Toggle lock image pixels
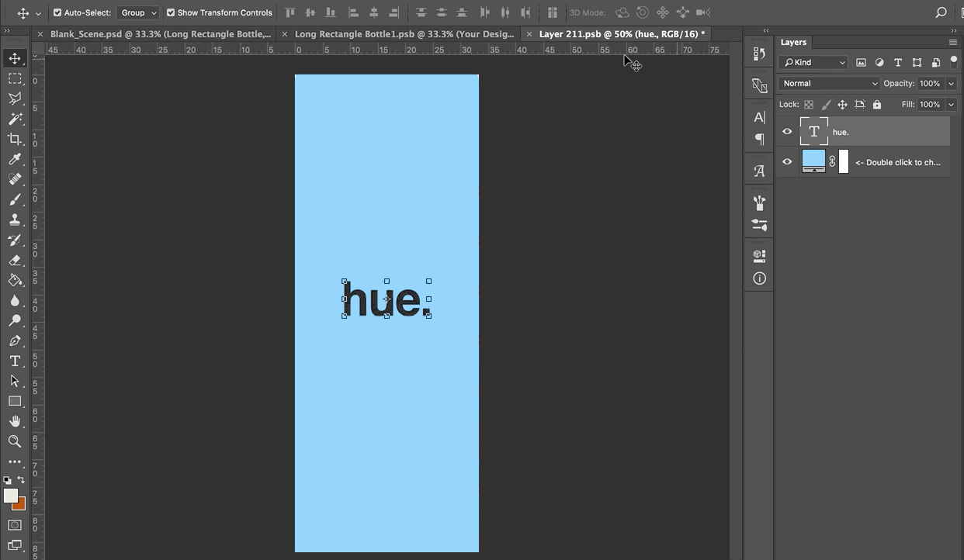This screenshot has height=560, width=964. [826, 104]
